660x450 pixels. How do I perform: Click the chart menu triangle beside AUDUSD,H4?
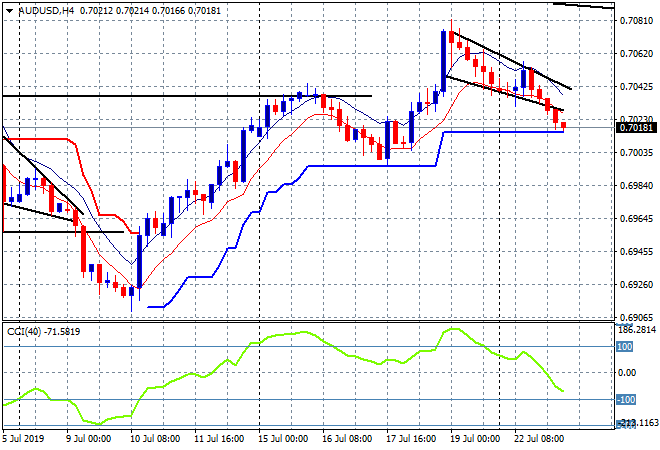(10, 11)
